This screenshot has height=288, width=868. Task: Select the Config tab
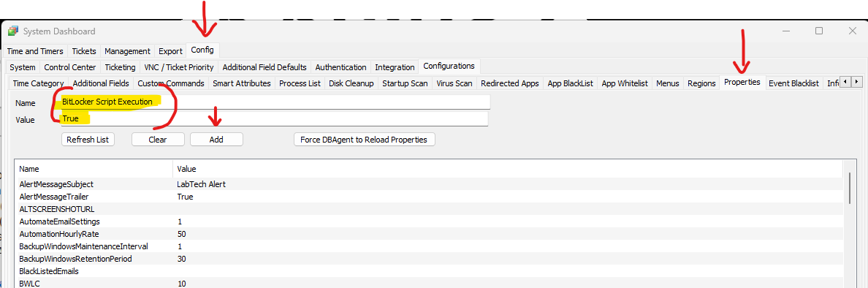pyautogui.click(x=202, y=50)
